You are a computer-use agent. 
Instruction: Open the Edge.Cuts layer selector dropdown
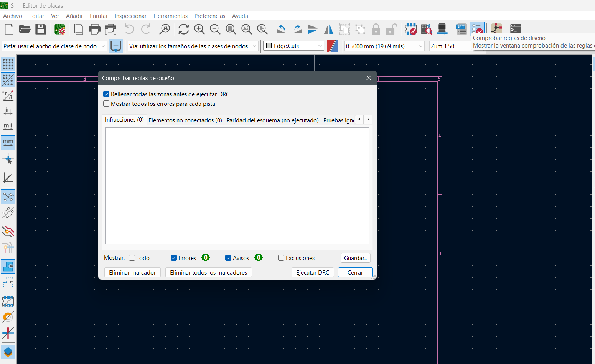(293, 46)
